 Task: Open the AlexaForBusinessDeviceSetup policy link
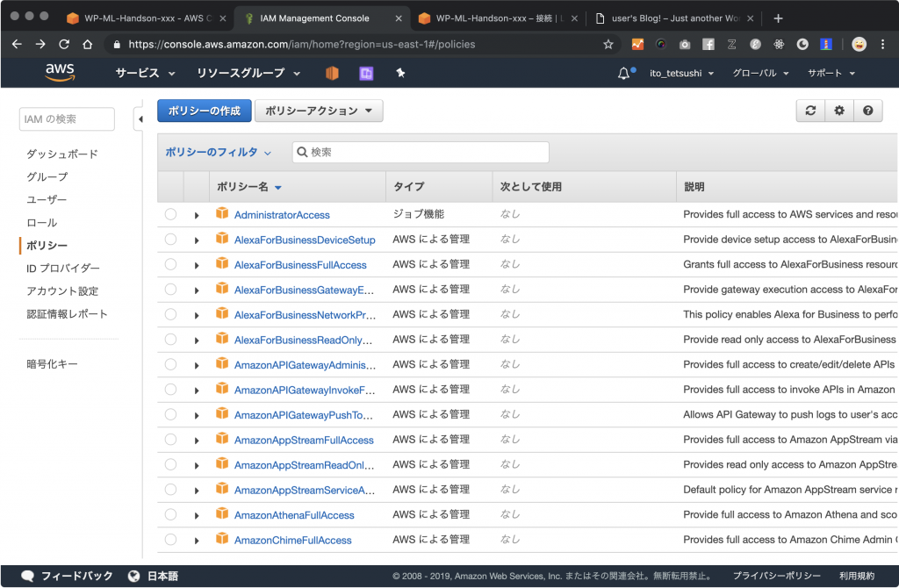pyautogui.click(x=305, y=240)
